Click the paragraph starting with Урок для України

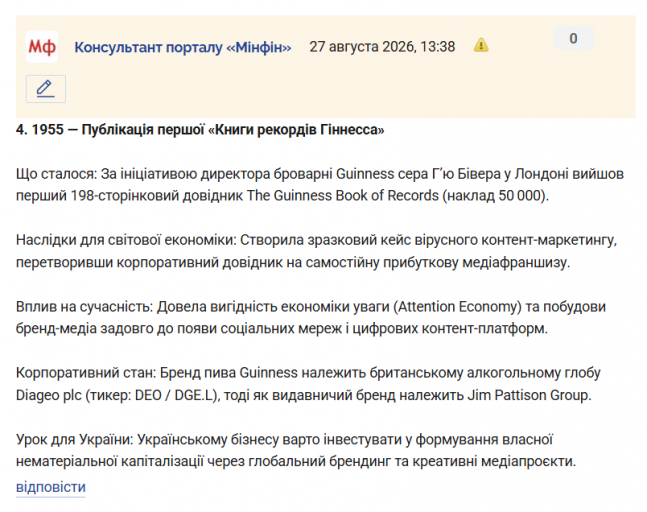point(296,451)
